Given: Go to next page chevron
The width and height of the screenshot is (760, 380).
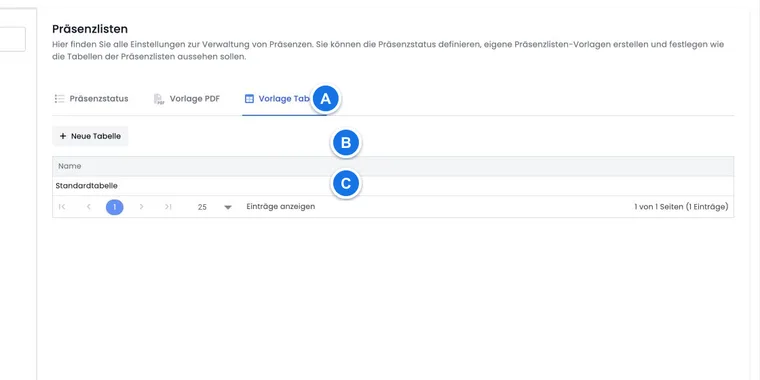Looking at the screenshot, I should click(x=141, y=207).
